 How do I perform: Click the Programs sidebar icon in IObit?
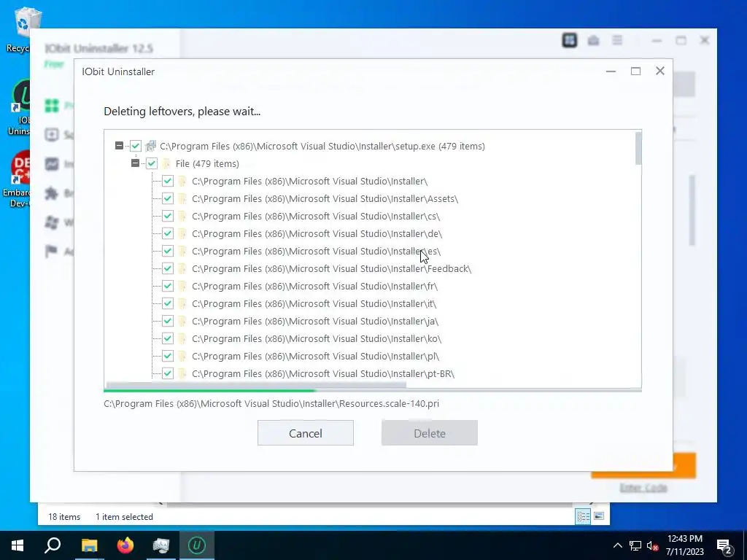point(52,105)
